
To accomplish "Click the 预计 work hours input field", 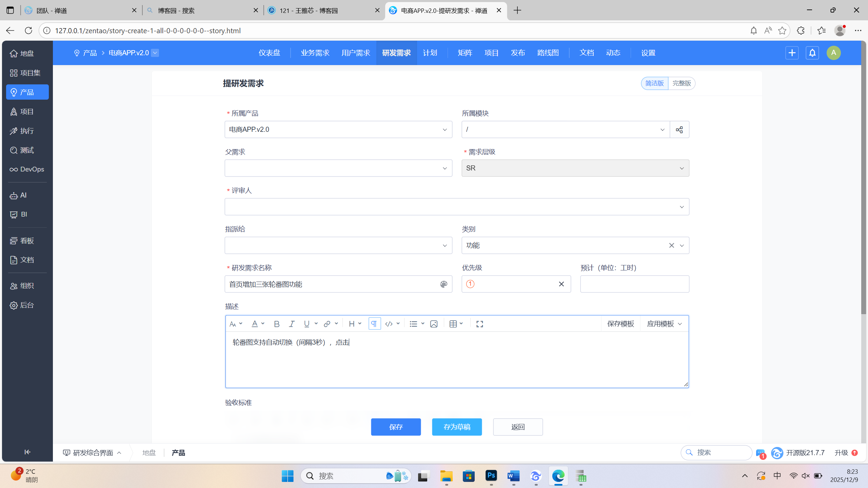I will click(x=634, y=284).
